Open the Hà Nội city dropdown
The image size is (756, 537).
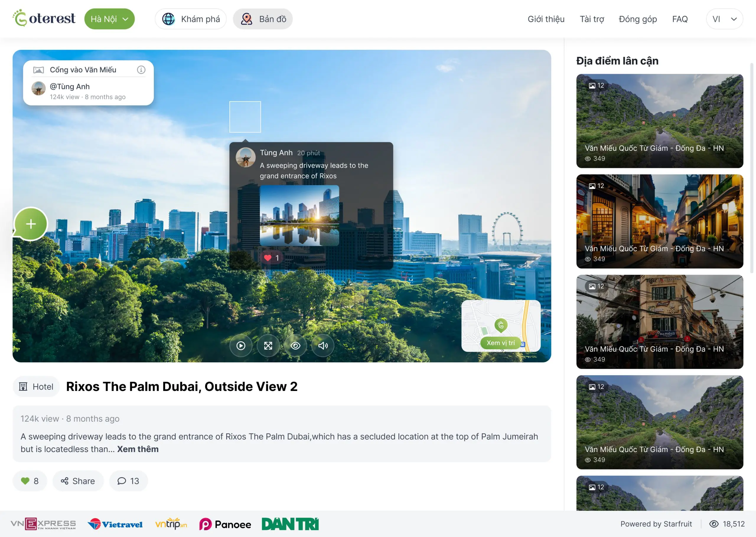(x=110, y=19)
